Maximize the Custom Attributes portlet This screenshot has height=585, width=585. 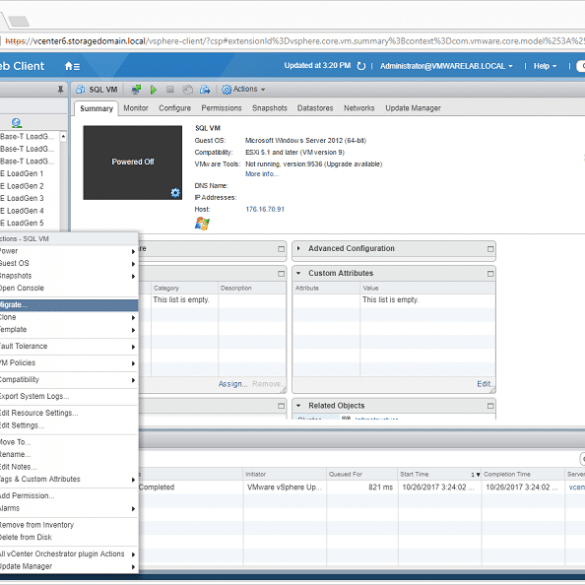tap(490, 274)
